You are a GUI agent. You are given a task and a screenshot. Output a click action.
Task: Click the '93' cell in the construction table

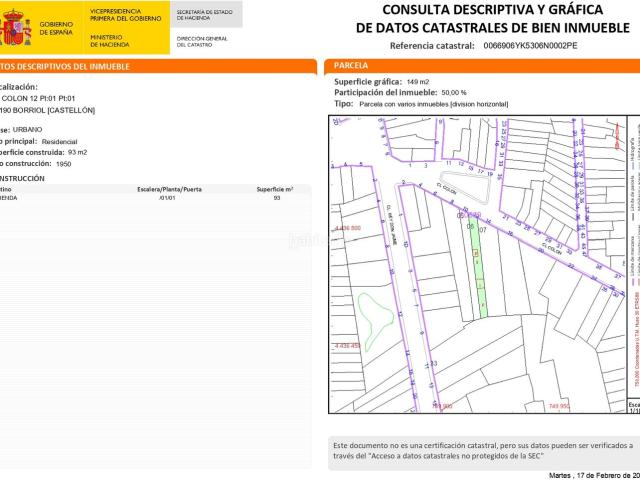click(277, 198)
